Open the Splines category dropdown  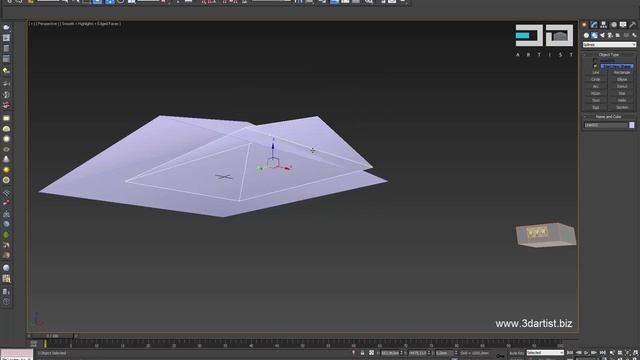609,44
